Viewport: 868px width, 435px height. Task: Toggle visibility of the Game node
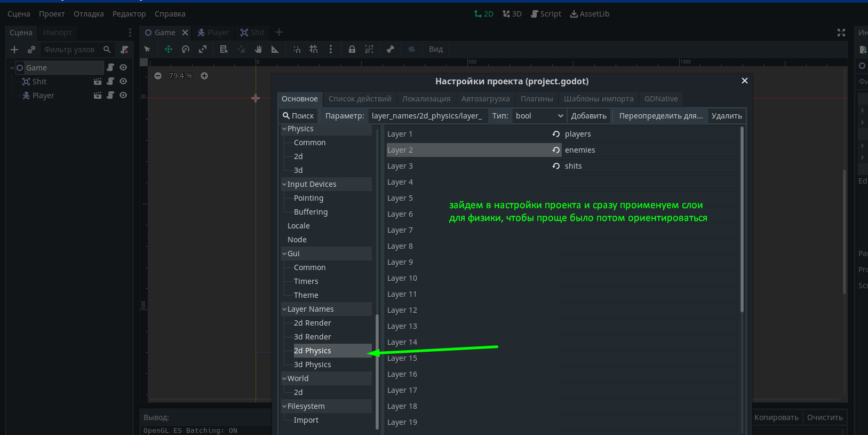tap(123, 68)
